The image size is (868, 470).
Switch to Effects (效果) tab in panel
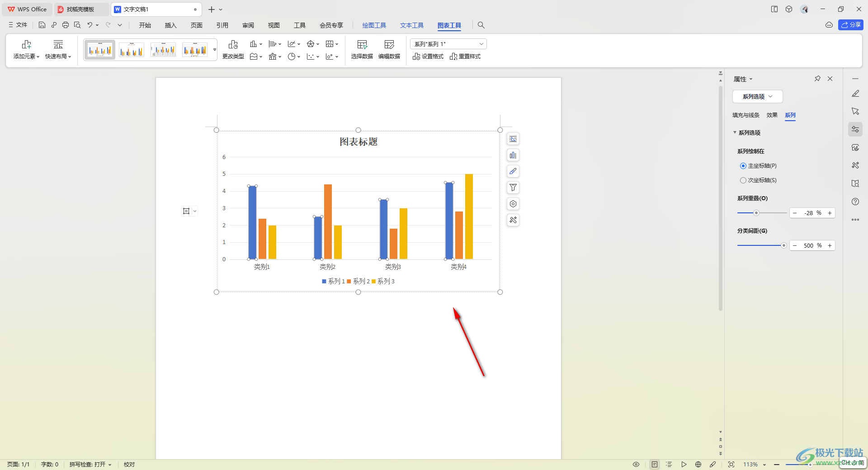(x=772, y=115)
